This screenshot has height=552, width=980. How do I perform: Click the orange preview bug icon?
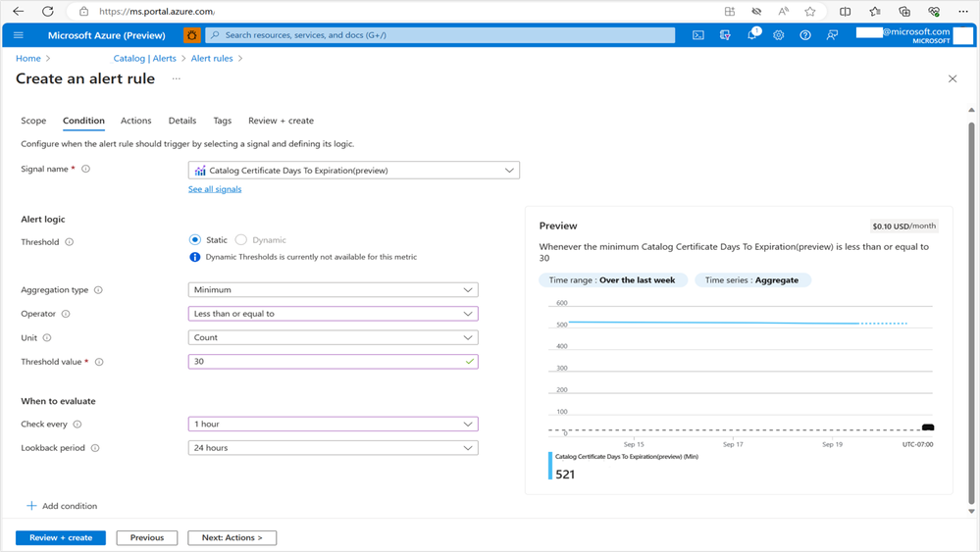point(192,35)
